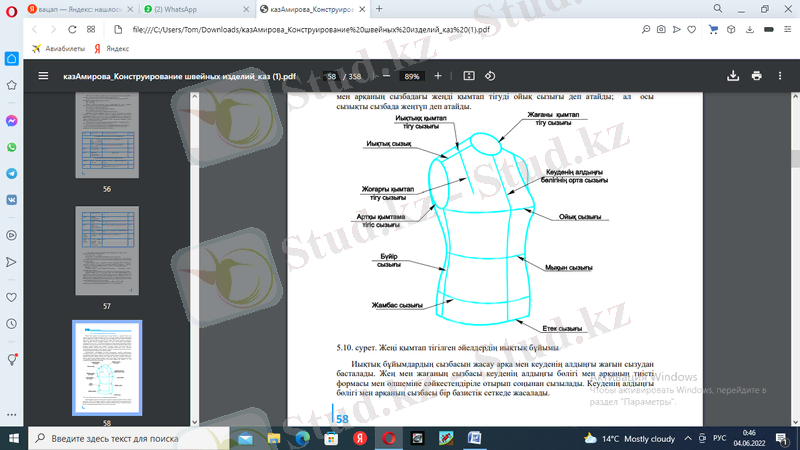800x450 pixels.
Task: Open the Opera sidebar Home icon
Action: pos(11,59)
